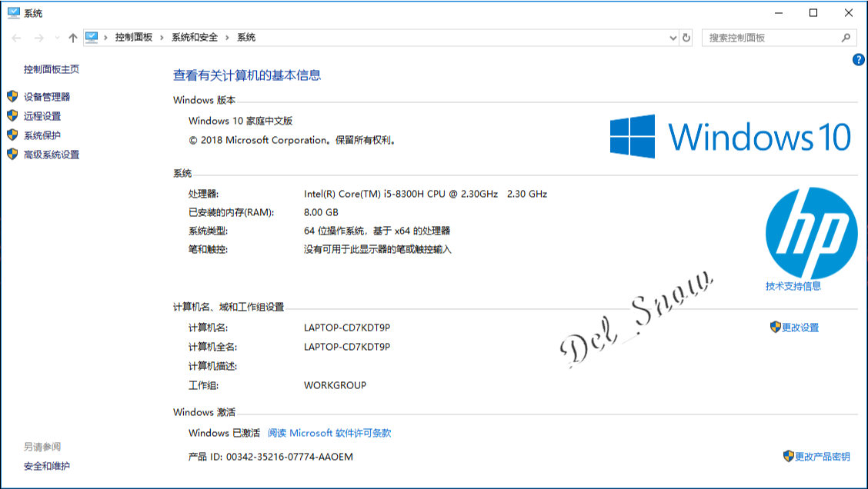Open help with the question mark icon
This screenshot has width=868, height=489.
coord(858,60)
